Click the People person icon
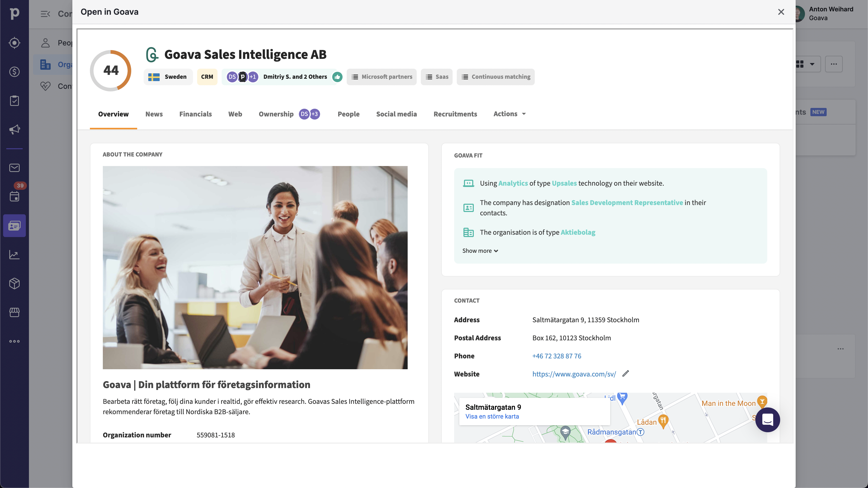The width and height of the screenshot is (868, 488). 45,43
